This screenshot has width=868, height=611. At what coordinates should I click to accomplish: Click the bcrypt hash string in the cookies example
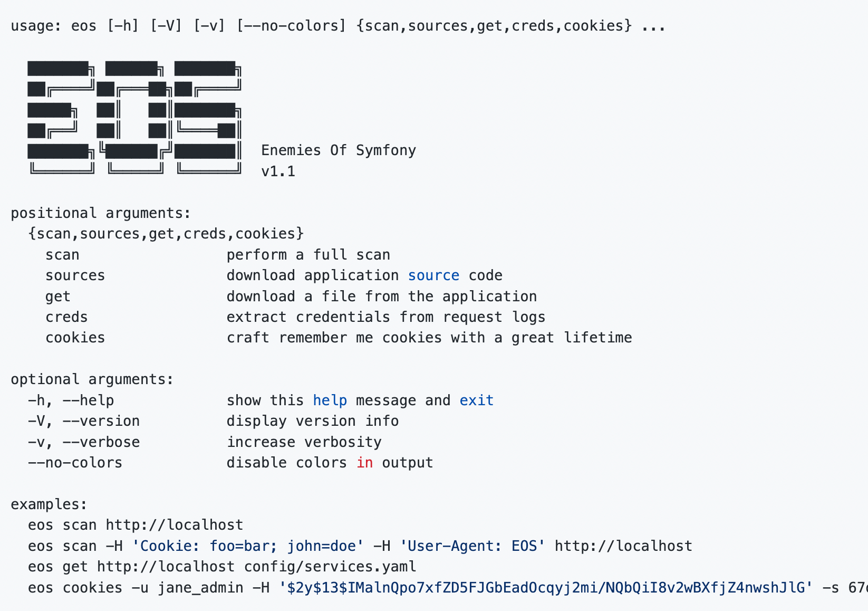[546, 588]
